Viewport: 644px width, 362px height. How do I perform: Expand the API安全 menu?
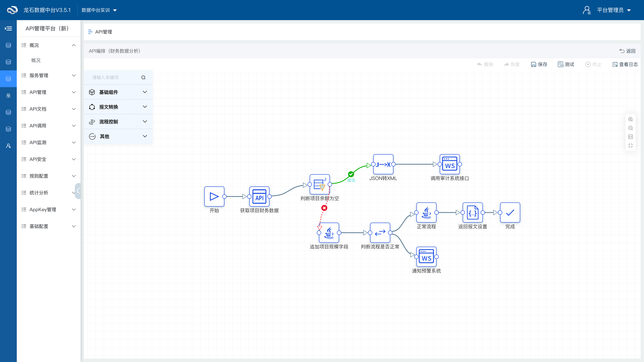click(48, 159)
